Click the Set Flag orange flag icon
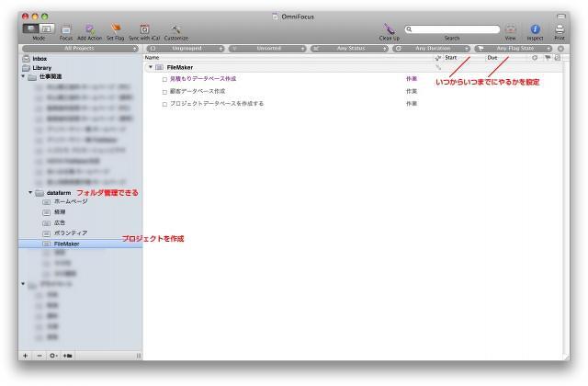 coord(116,28)
